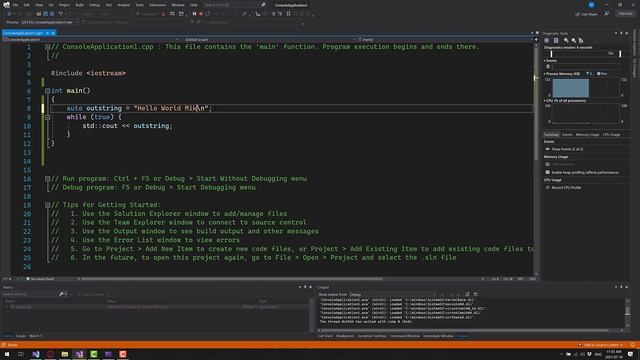
Task: Switch to the Watch 1 tab
Action: [x=36, y=336]
